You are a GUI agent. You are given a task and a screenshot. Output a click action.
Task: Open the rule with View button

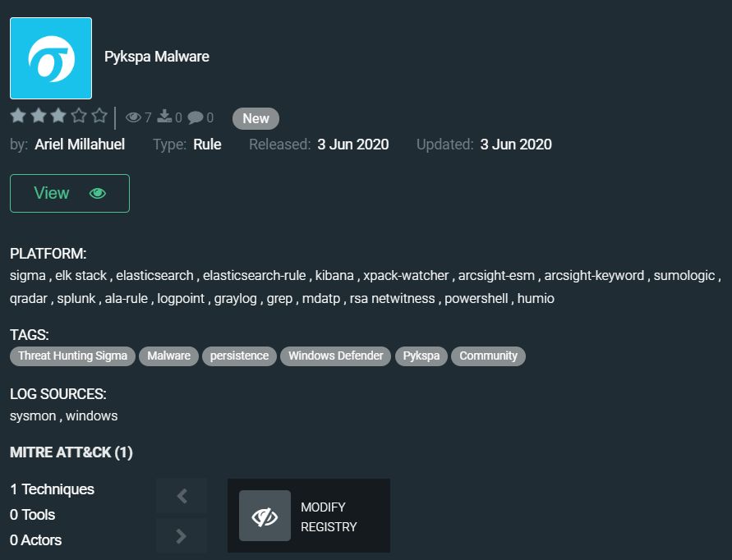pos(70,193)
